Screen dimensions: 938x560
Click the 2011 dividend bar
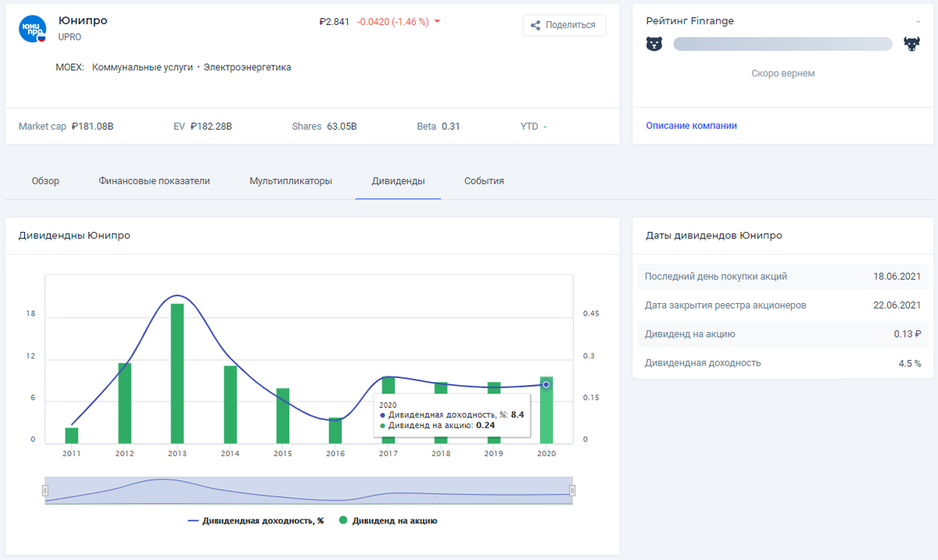71,436
